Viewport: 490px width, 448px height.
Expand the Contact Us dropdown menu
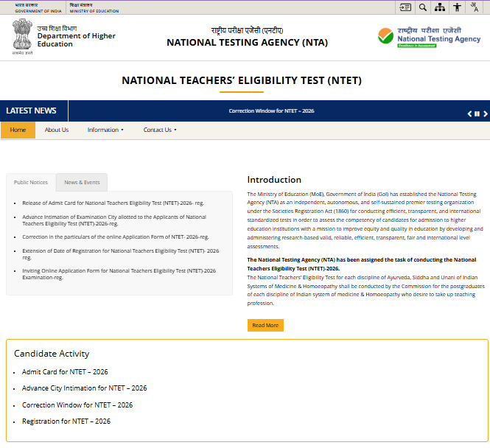[160, 130]
